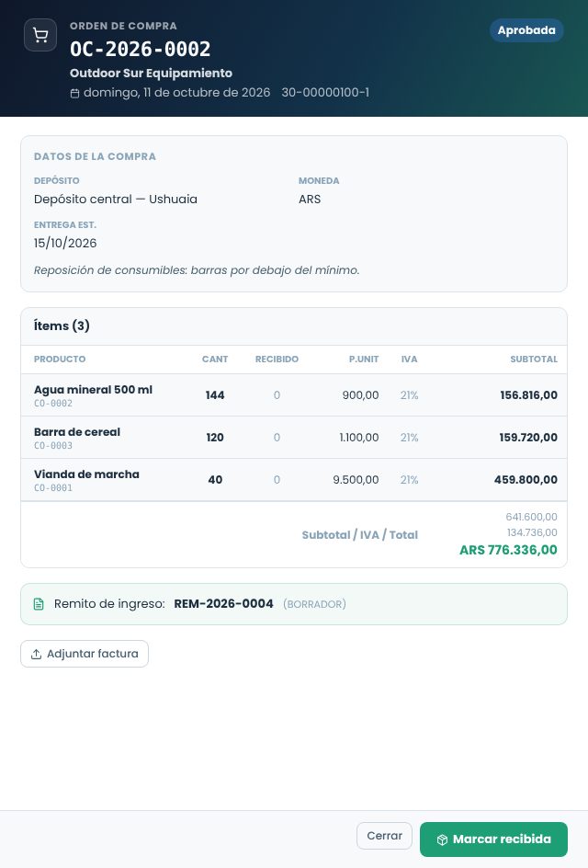Click the IVA column header
Screen dimensions: 588x868
pos(410,360)
